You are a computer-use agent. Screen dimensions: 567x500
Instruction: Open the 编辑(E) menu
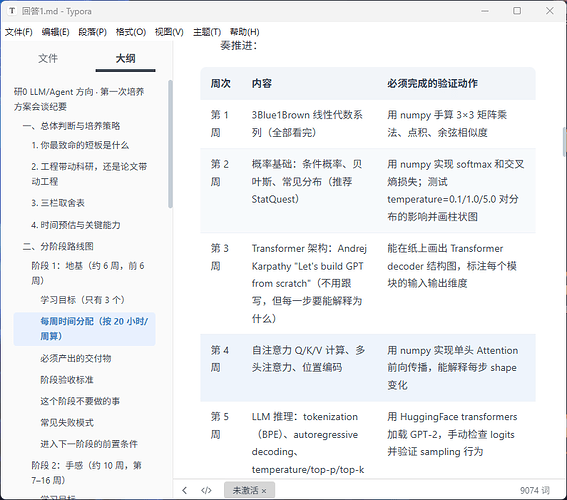[x=55, y=32]
